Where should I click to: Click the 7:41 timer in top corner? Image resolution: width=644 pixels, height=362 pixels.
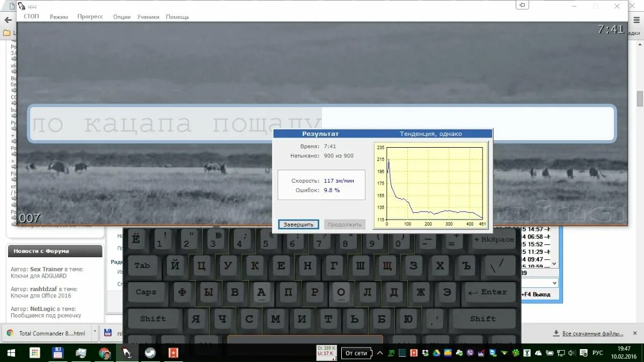click(611, 30)
